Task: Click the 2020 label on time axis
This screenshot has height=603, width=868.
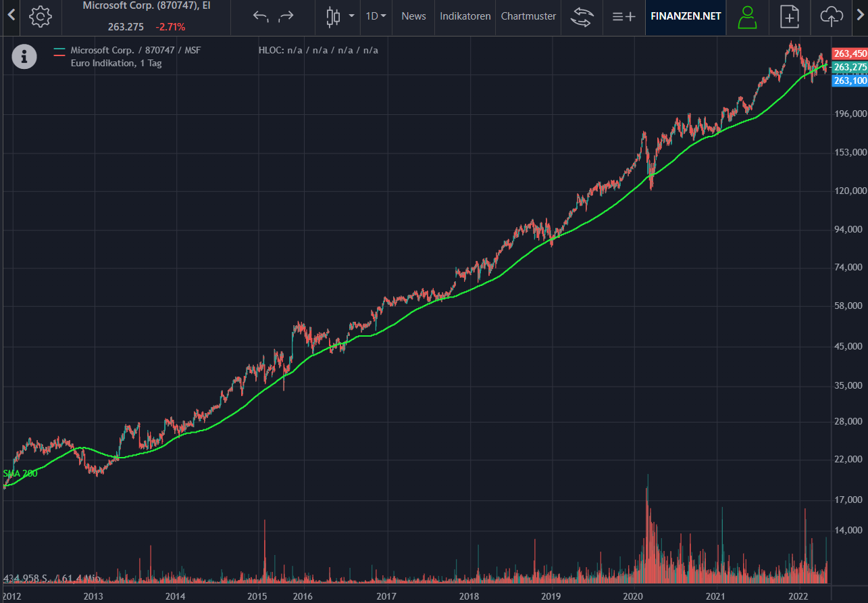Action: 633,596
